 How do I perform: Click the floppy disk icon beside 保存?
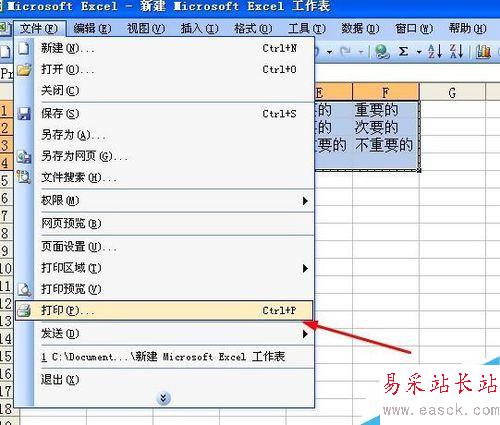(24, 114)
